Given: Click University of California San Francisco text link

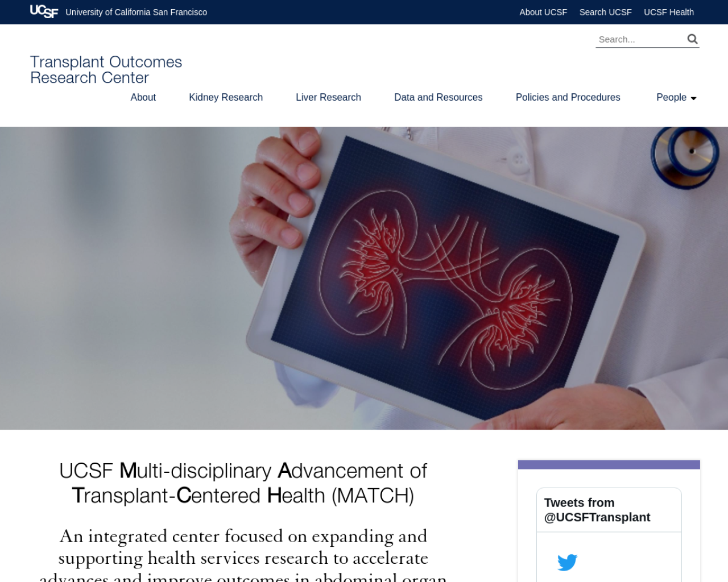Looking at the screenshot, I should pos(136,12).
